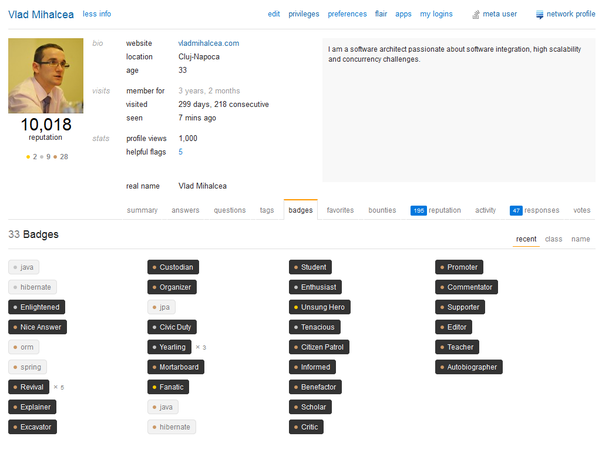Click the Custodian badge

pos(173,267)
